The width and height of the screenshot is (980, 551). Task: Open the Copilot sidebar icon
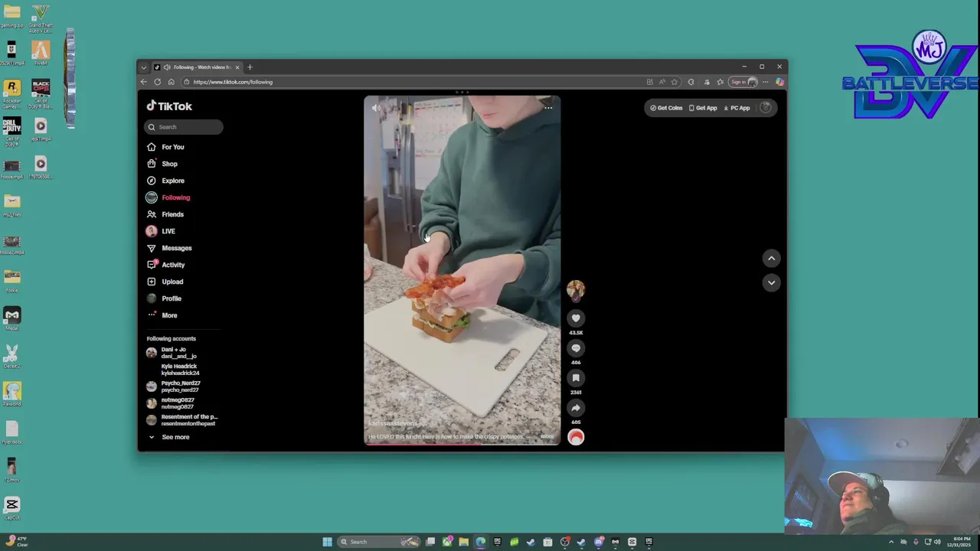(x=779, y=82)
